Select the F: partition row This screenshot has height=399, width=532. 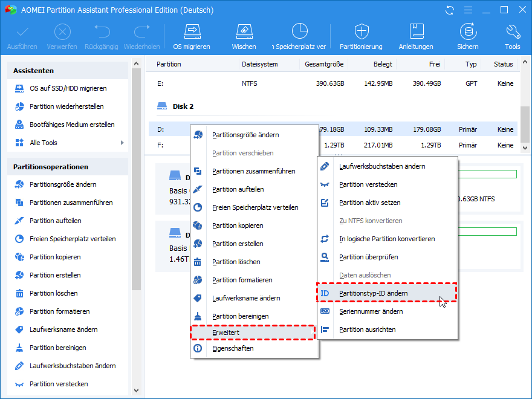333,145
